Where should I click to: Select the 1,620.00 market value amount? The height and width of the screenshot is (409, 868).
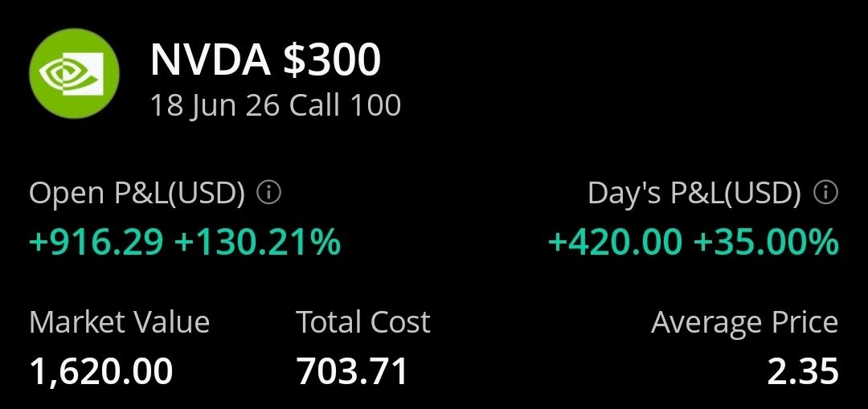pyautogui.click(x=101, y=371)
